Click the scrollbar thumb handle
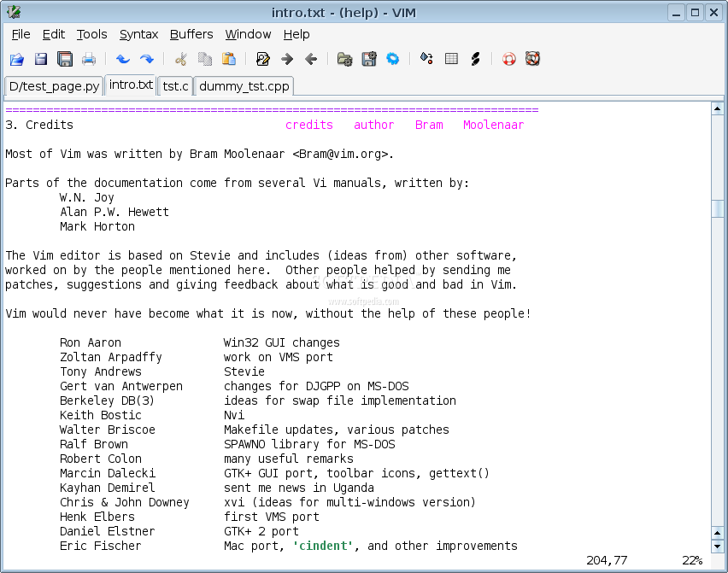Viewport: 728px width, 573px height. 718,208
